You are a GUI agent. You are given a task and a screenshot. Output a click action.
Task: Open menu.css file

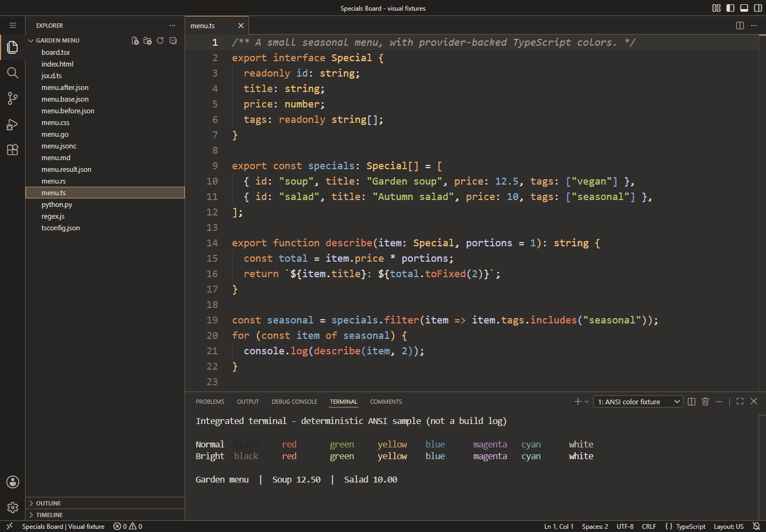click(x=105, y=122)
